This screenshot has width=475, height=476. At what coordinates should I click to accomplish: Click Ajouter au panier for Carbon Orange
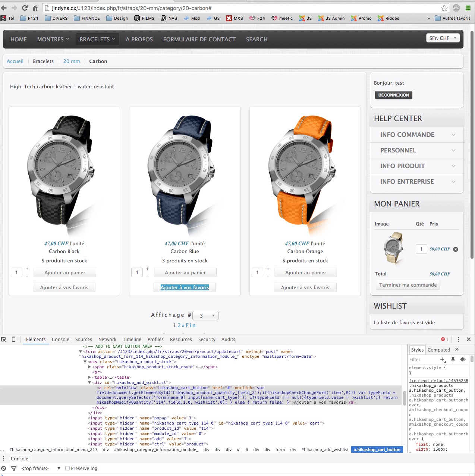coord(305,272)
